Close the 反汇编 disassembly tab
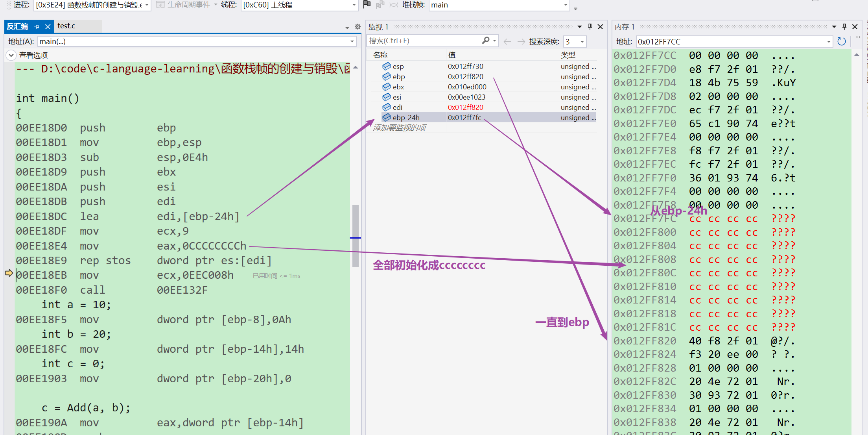 point(48,27)
